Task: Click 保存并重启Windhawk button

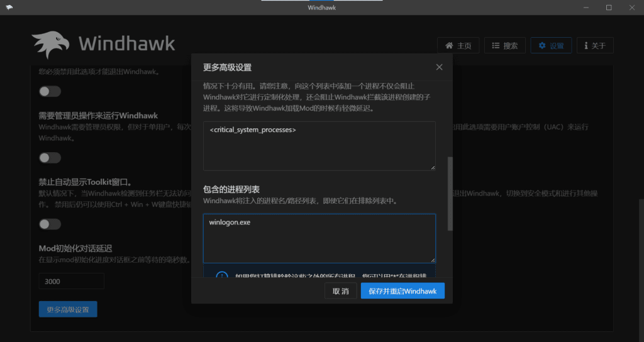Action: 402,291
